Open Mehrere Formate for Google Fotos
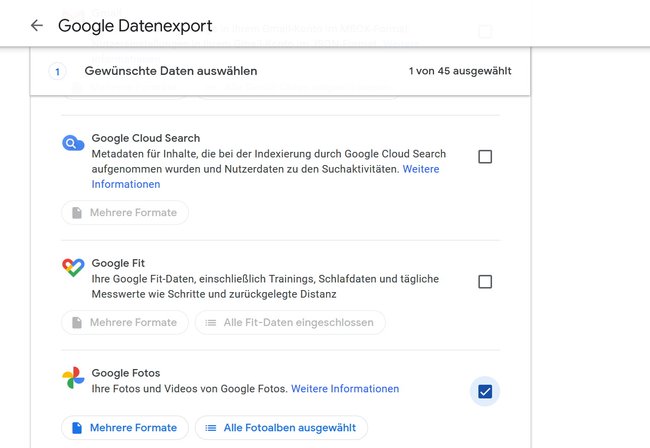 click(125, 428)
